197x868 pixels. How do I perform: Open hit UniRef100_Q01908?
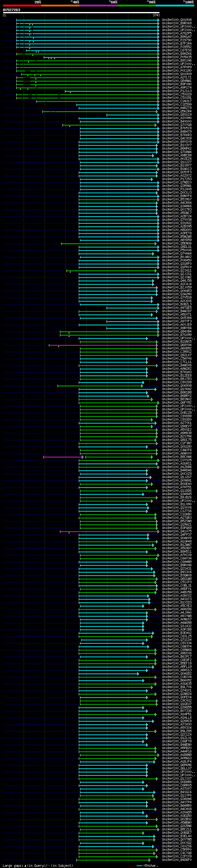177,20
